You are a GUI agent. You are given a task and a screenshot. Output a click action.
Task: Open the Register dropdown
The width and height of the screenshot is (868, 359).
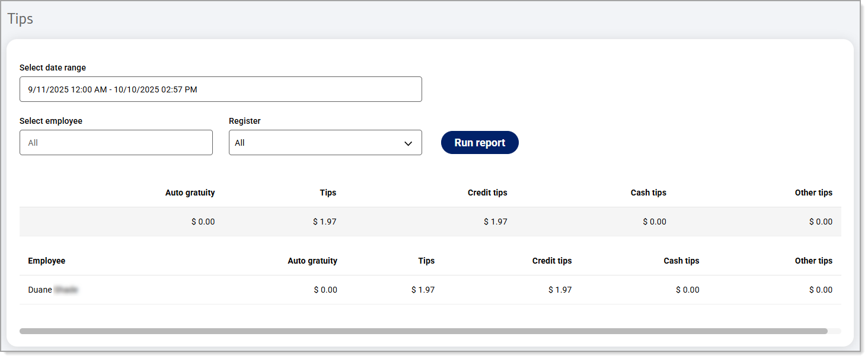pos(325,143)
